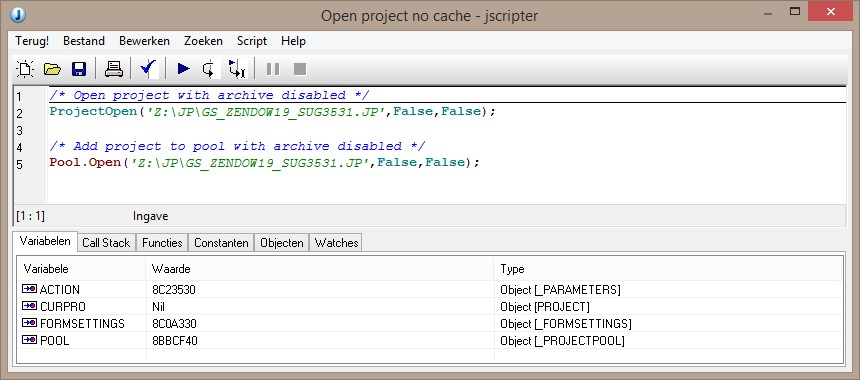Close the jscripter window

830,11
